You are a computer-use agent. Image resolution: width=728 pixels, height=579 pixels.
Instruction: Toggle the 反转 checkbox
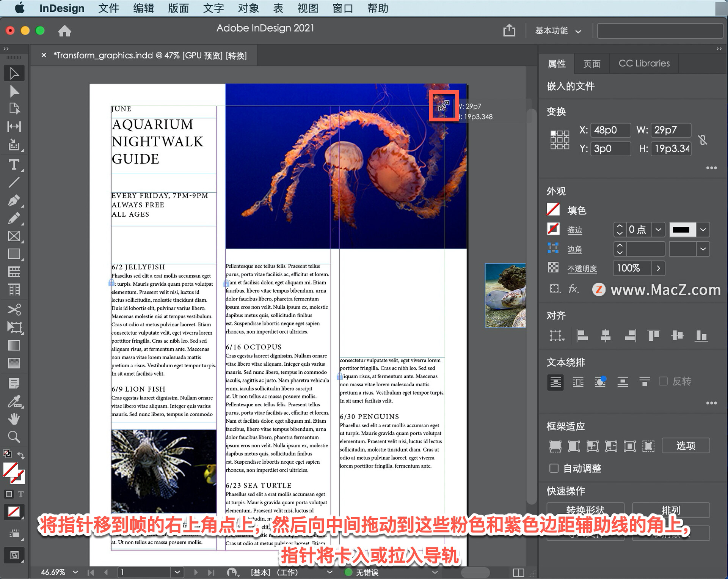pyautogui.click(x=663, y=381)
